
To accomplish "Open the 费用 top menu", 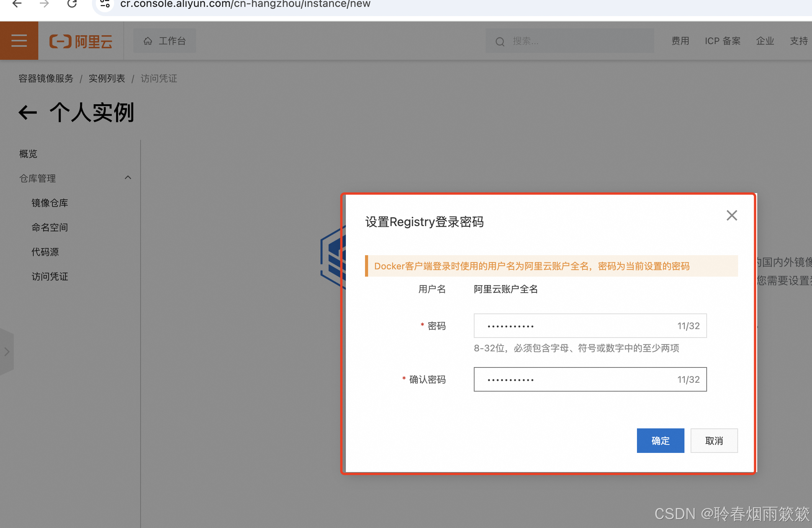I will tap(680, 41).
